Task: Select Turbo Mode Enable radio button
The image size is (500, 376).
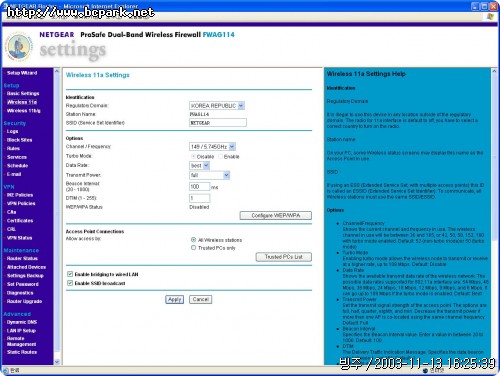Action: point(220,156)
